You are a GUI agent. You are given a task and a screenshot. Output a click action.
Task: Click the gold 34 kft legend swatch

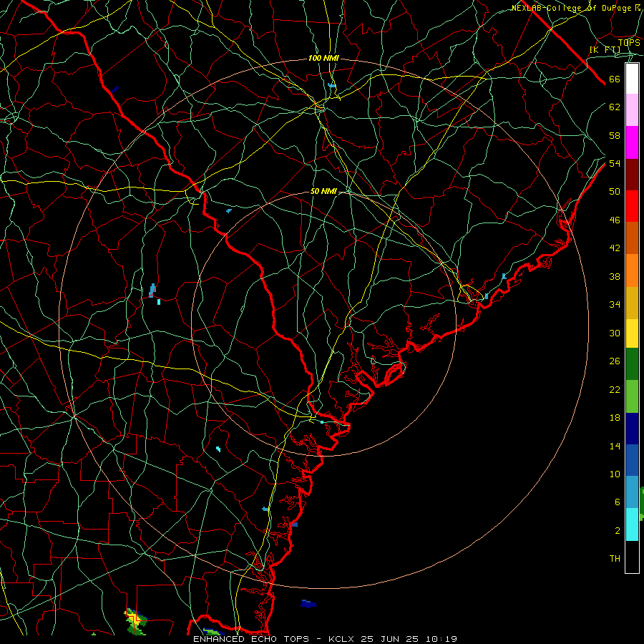coord(632,303)
